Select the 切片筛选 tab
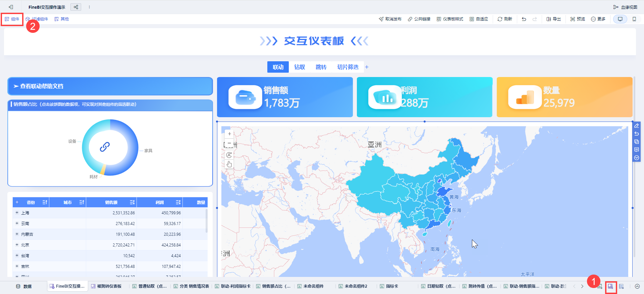644x294 pixels. coord(348,67)
